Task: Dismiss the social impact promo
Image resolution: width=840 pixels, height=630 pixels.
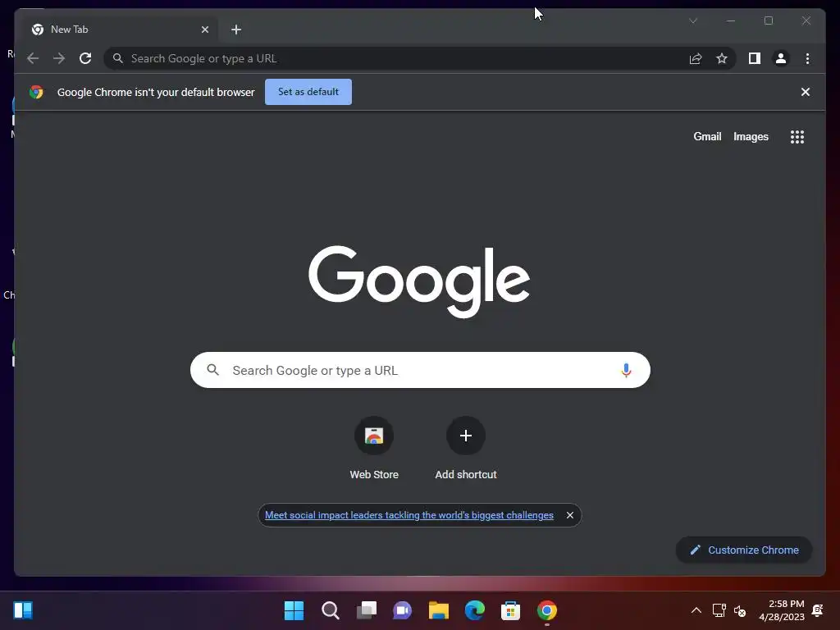Action: click(570, 515)
